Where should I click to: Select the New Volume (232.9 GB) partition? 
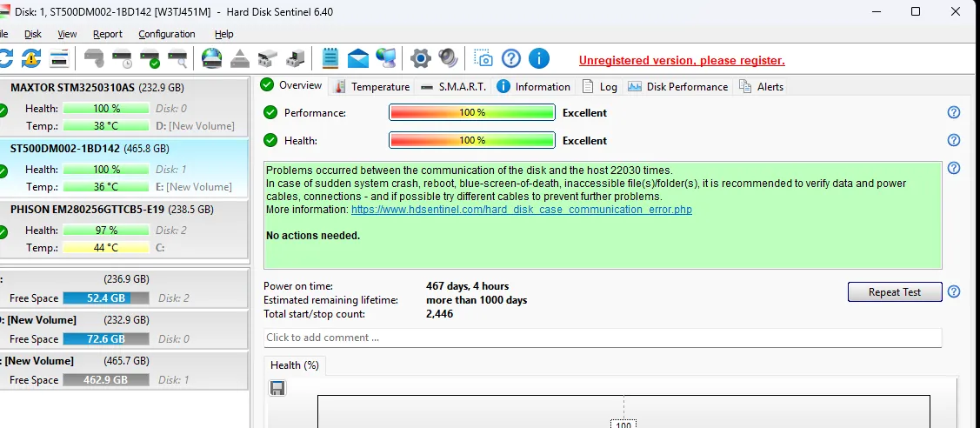[123, 330]
